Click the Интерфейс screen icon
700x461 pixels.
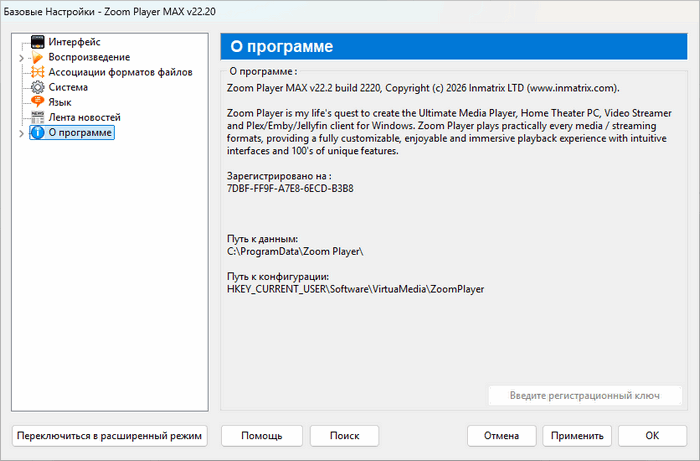pos(38,42)
